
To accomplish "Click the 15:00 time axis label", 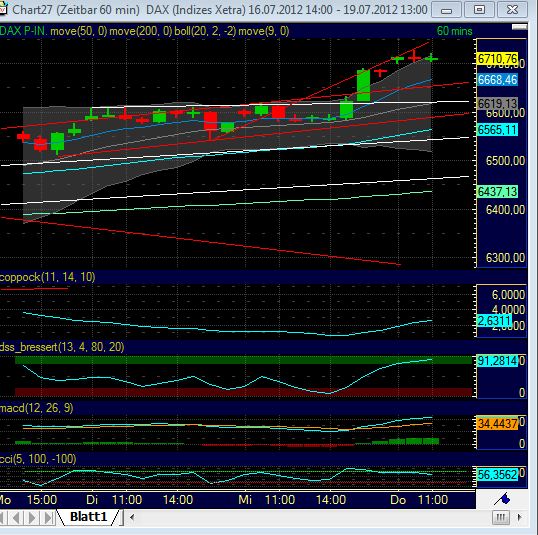I will pyautogui.click(x=42, y=500).
